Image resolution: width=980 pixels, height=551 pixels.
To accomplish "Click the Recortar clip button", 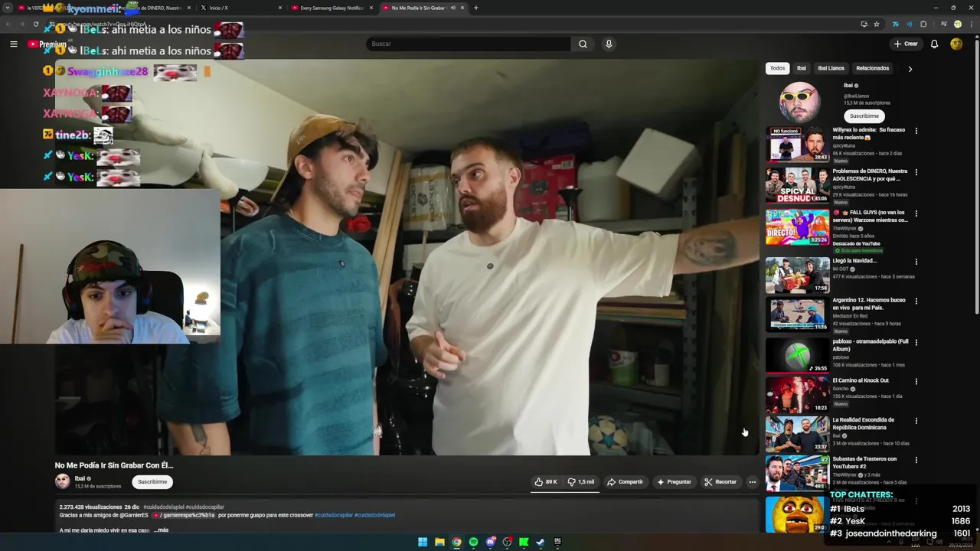I will click(x=720, y=482).
